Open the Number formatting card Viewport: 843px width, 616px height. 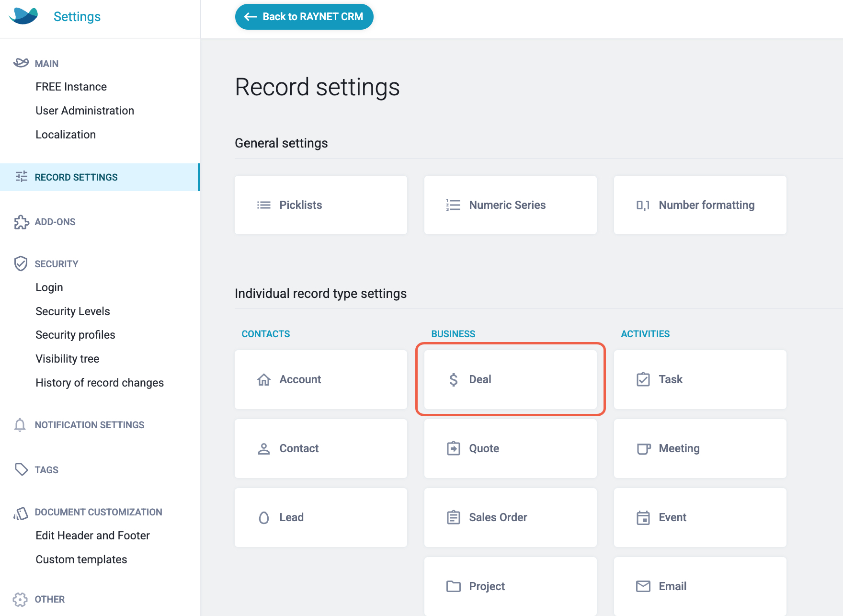pyautogui.click(x=700, y=205)
